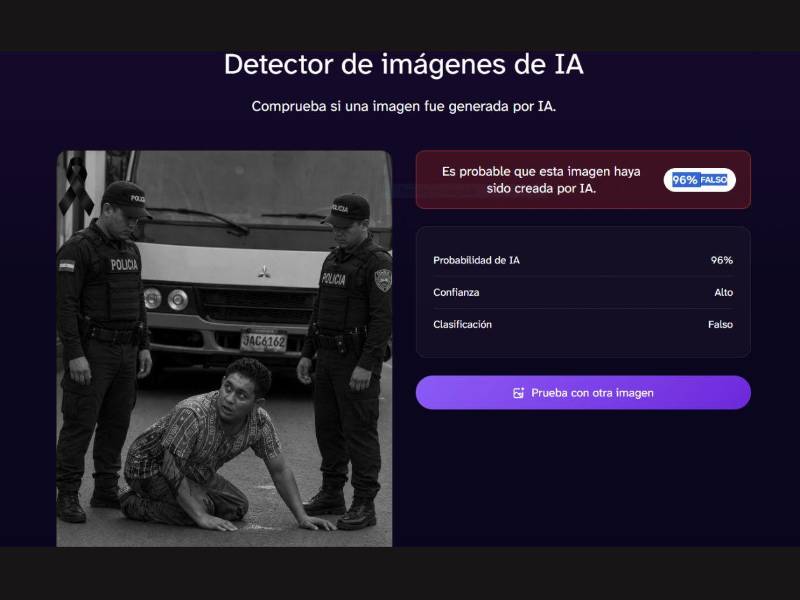Click the 'Confianza' label
800x600 pixels.
click(x=456, y=292)
